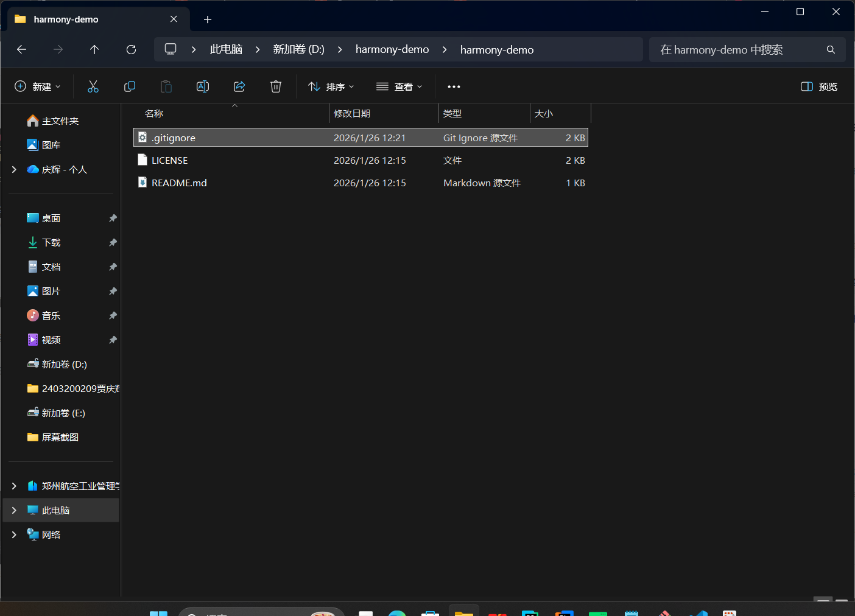Open 新加卷 (D:) in the sidebar
The image size is (855, 616).
64,364
